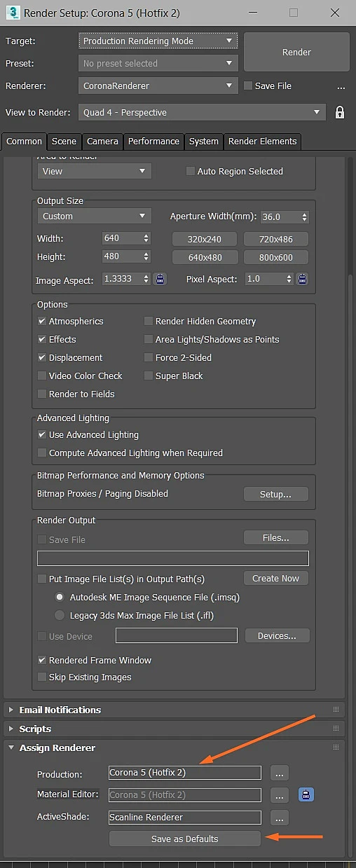Enable the Force 2-Sided option
The width and height of the screenshot is (356, 868).
149,358
